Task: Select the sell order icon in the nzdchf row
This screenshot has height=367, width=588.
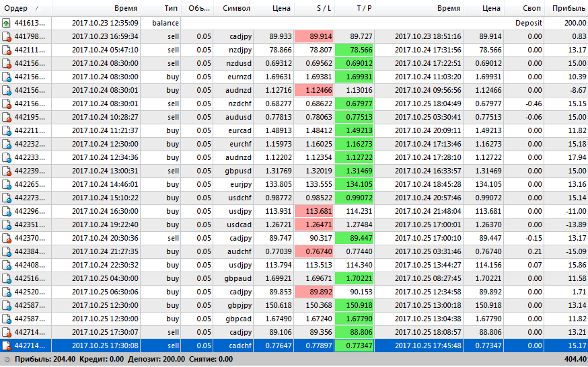Action: (6, 104)
